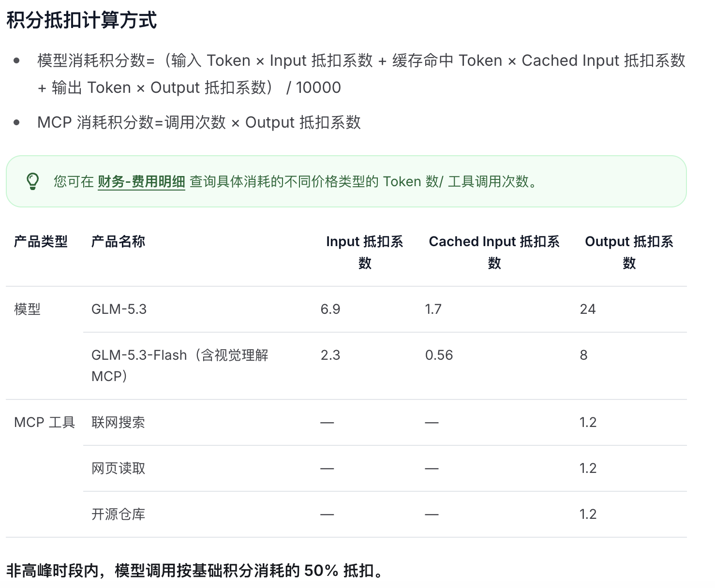Click the Input 抵扣系数 column header
Screen dimensions: 715x588
365,252
